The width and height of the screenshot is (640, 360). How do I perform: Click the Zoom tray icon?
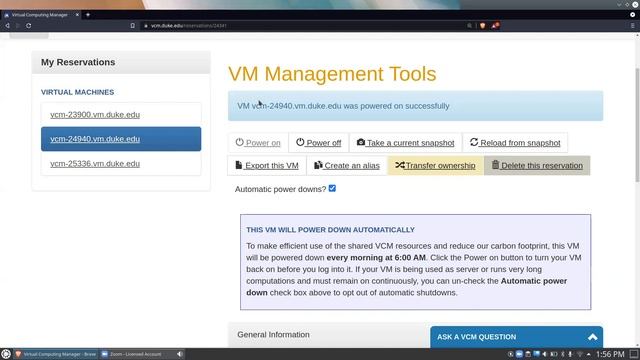pyautogui.click(x=519, y=354)
